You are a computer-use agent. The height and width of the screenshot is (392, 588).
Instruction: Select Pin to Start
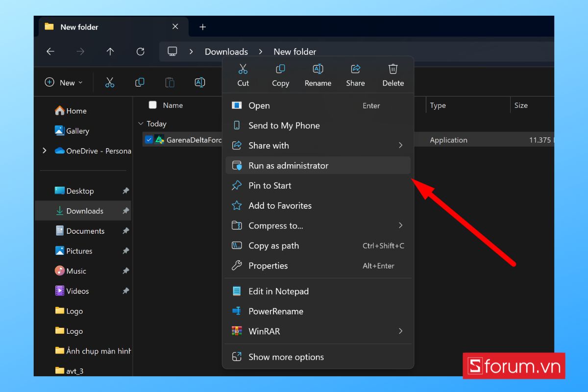pyautogui.click(x=318, y=186)
